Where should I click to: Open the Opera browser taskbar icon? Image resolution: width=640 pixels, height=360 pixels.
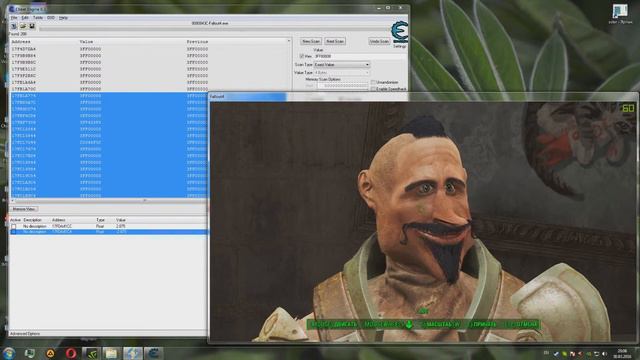pyautogui.click(x=71, y=353)
